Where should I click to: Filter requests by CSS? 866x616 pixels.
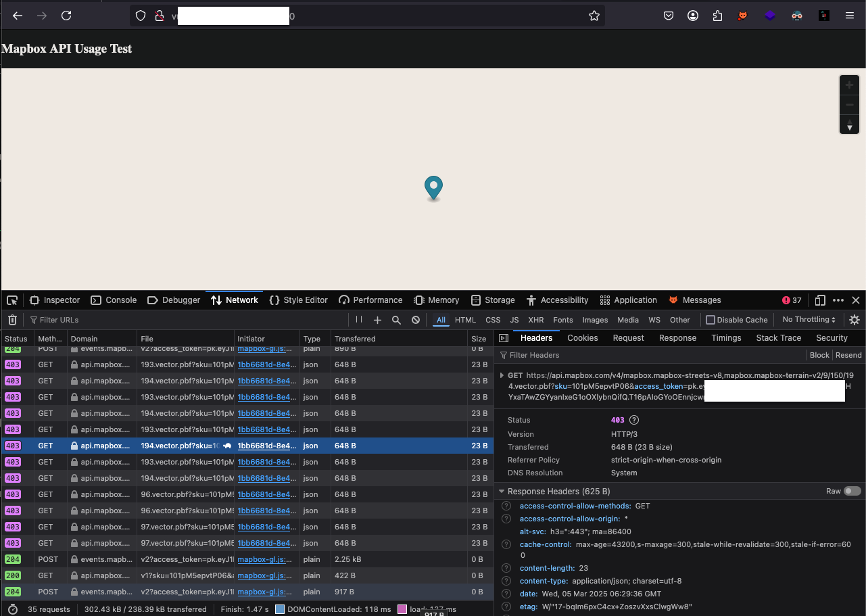tap(493, 320)
